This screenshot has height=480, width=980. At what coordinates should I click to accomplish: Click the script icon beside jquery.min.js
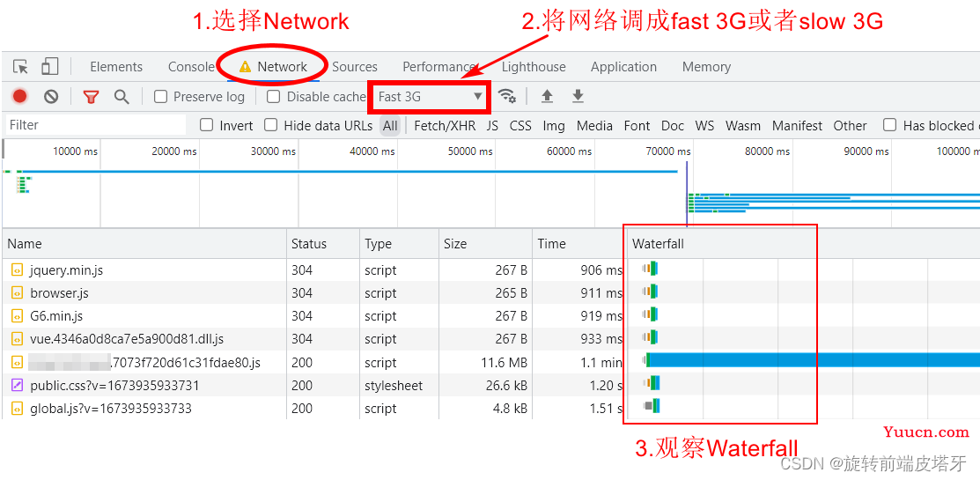point(17,270)
